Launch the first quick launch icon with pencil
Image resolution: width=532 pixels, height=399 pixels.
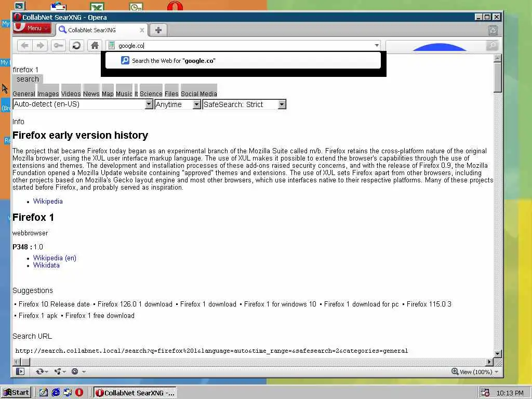pos(44,393)
